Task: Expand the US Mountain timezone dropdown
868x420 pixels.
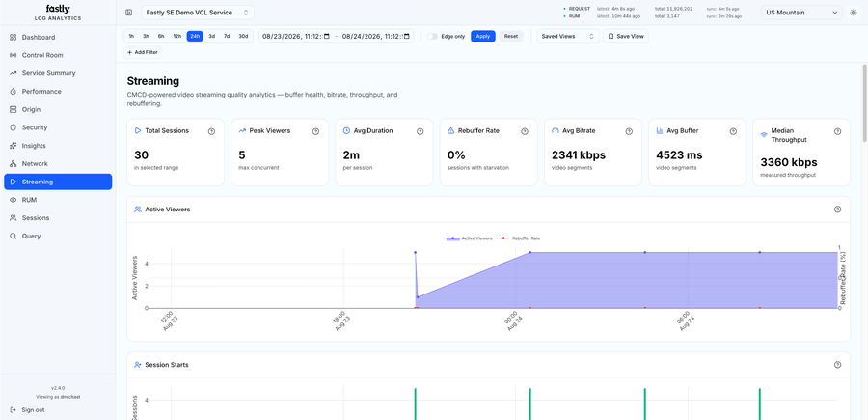Action: point(810,13)
